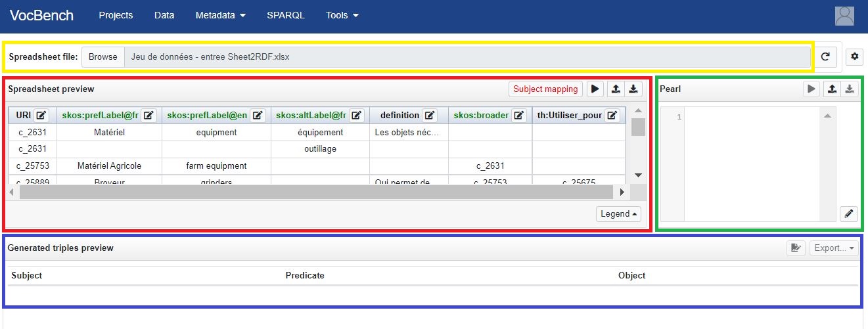Image resolution: width=868 pixels, height=329 pixels.
Task: Edit the URI column header
Action: pyautogui.click(x=41, y=116)
